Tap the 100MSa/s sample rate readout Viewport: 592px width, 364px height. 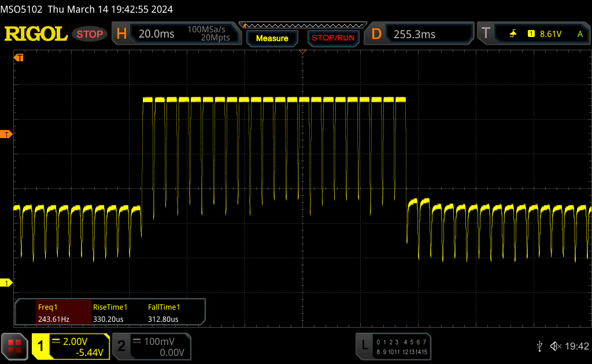click(206, 29)
